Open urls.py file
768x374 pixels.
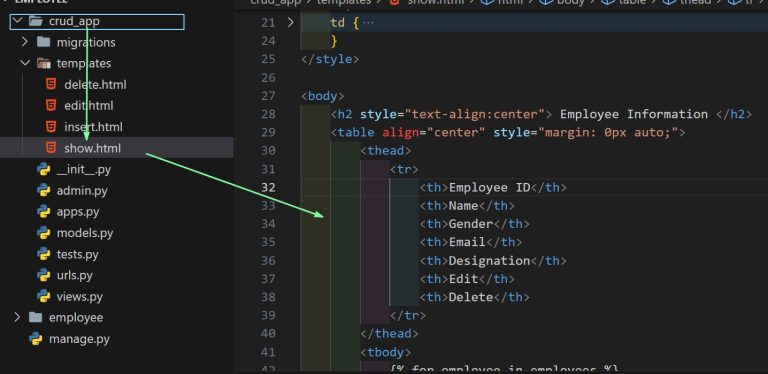coord(74,276)
